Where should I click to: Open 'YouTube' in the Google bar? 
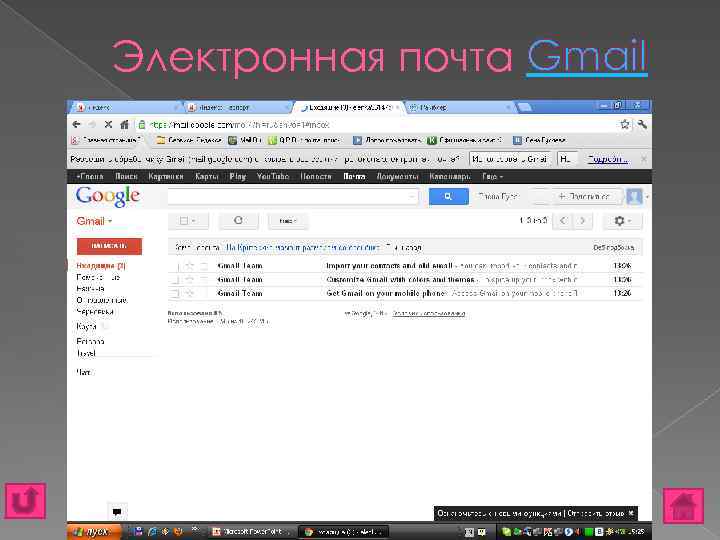[273, 176]
